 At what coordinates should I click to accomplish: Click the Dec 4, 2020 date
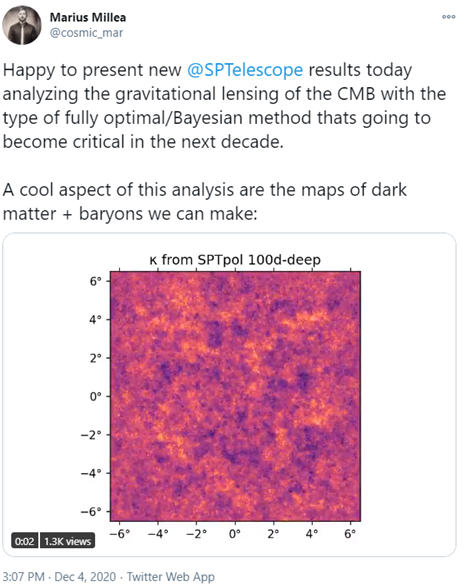pyautogui.click(x=85, y=576)
